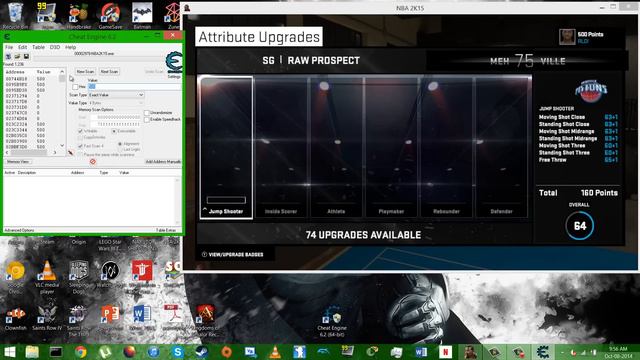Click the Memory View button

[18, 162]
